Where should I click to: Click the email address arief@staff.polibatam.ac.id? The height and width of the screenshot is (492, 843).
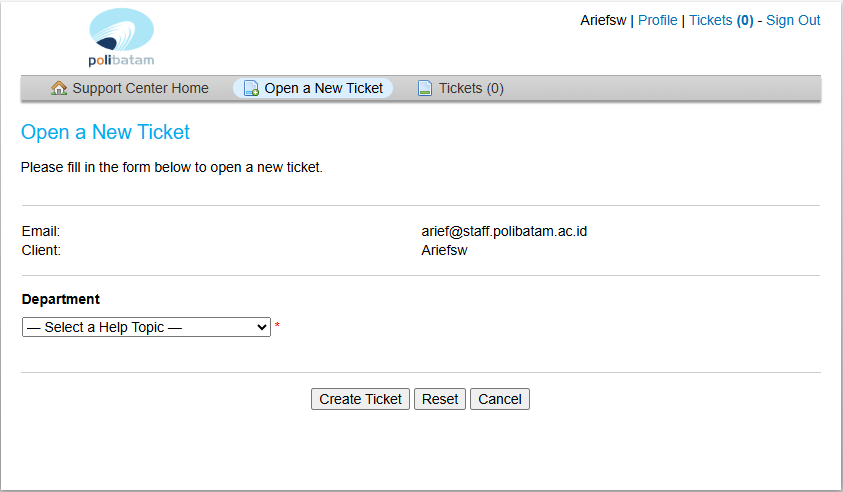tap(504, 231)
